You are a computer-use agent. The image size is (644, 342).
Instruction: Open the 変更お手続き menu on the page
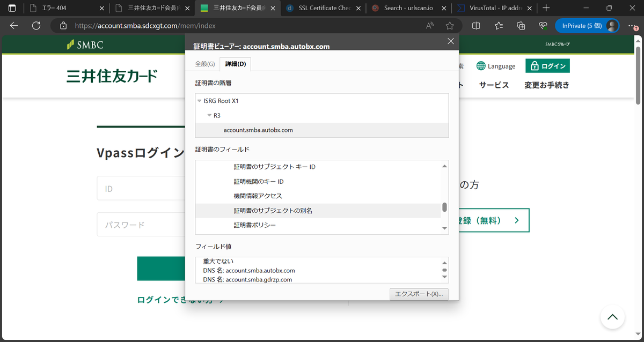547,85
